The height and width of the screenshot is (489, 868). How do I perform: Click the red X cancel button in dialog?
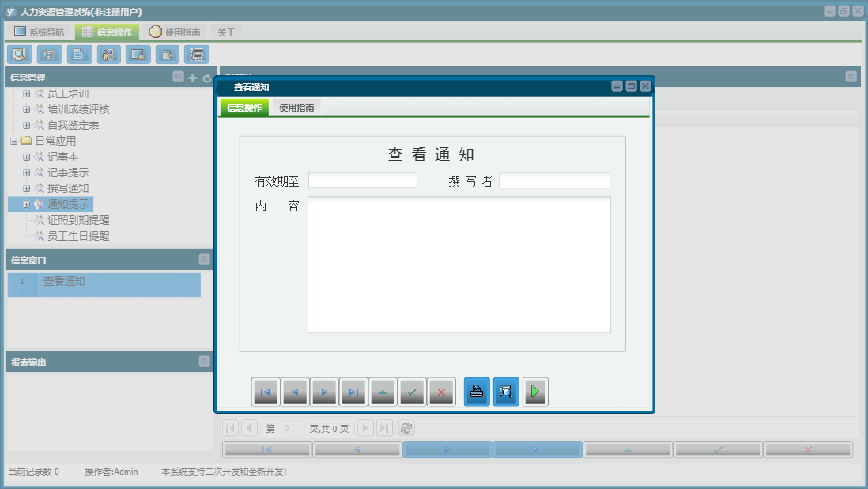[442, 392]
